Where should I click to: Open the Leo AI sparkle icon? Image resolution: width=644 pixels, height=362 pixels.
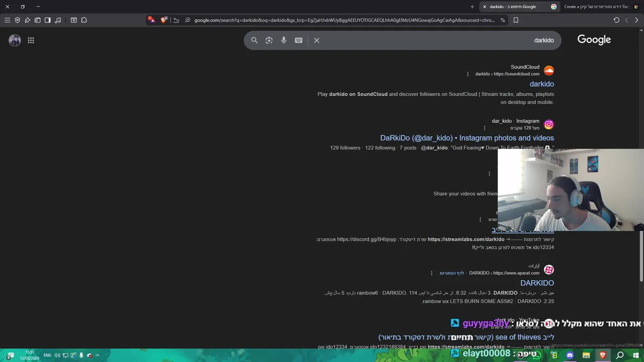pyautogui.click(x=27, y=20)
